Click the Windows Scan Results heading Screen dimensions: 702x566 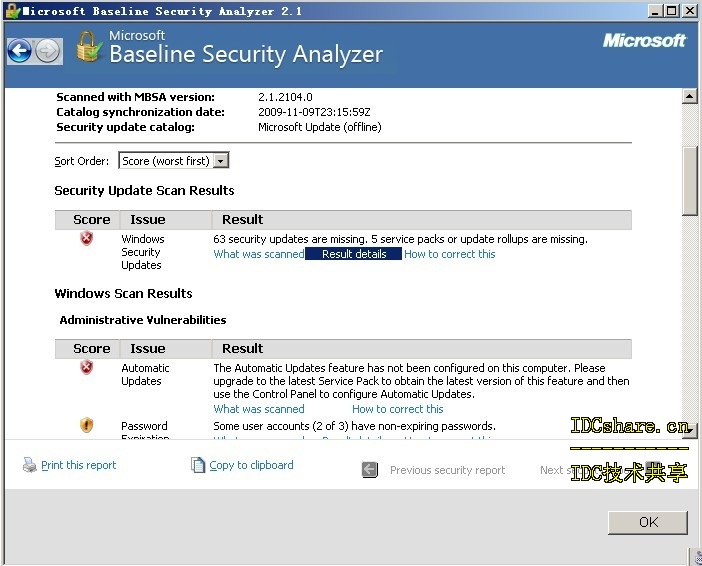click(x=123, y=293)
